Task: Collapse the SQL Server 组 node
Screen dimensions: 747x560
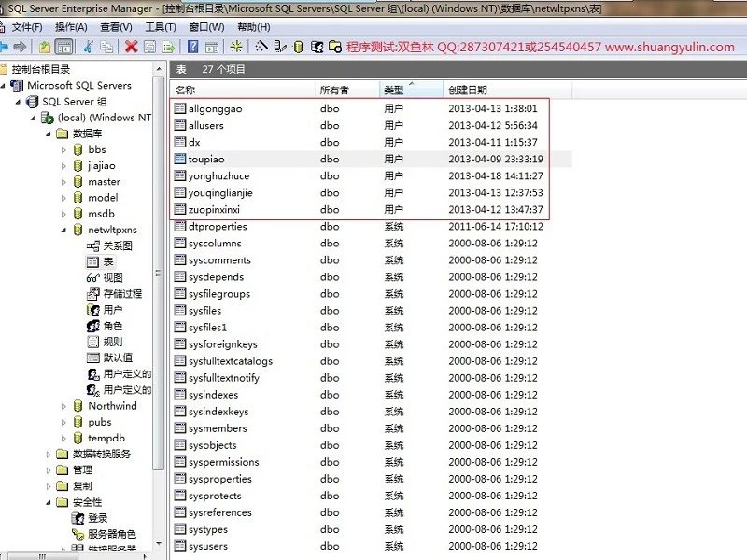Action: point(18,102)
